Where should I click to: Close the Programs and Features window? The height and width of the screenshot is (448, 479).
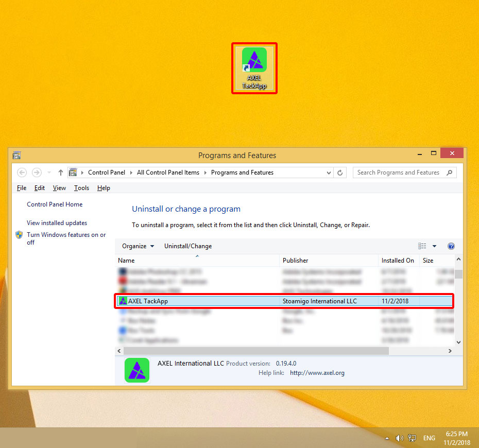tap(452, 153)
